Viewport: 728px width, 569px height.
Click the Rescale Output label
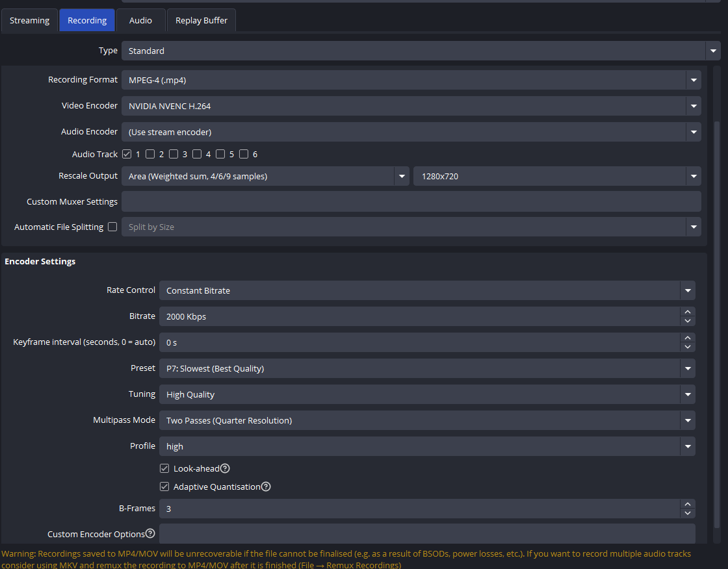(x=88, y=176)
